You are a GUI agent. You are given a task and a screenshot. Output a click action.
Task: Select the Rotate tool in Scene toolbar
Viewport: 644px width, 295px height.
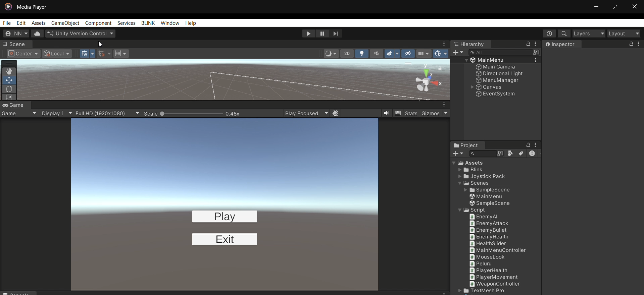[x=9, y=89]
